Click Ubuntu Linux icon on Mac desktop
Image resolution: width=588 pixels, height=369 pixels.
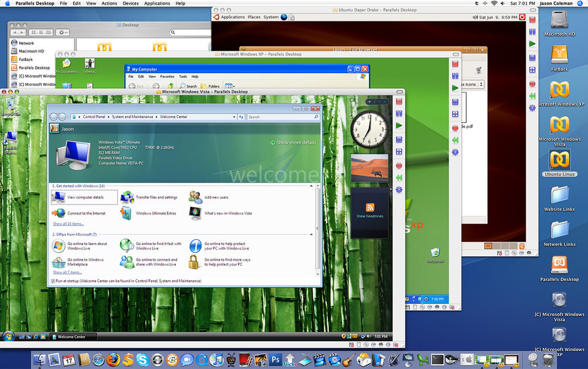click(559, 164)
